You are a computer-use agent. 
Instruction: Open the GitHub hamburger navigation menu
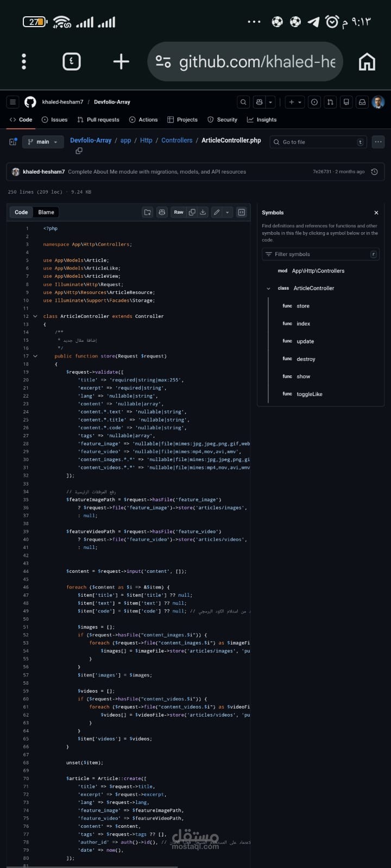coord(13,102)
